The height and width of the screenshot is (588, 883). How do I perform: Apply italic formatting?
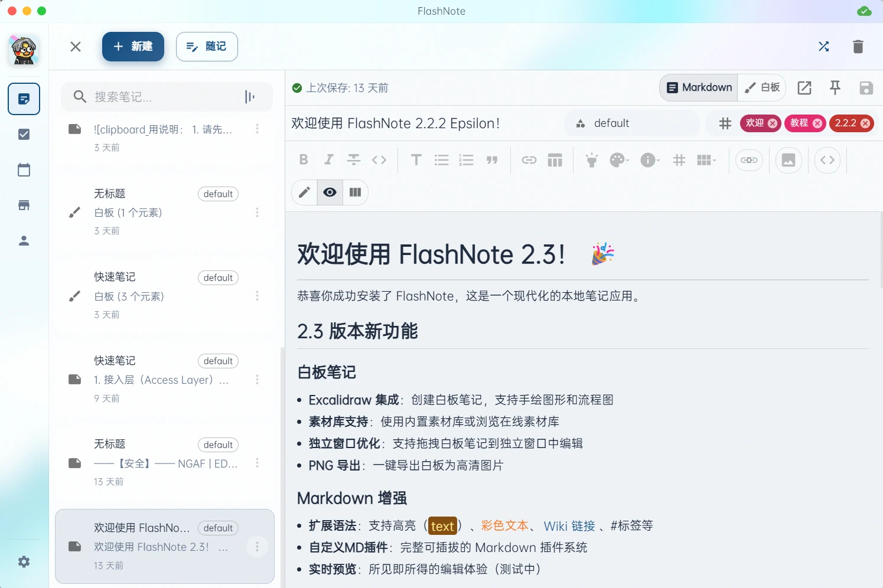click(329, 160)
